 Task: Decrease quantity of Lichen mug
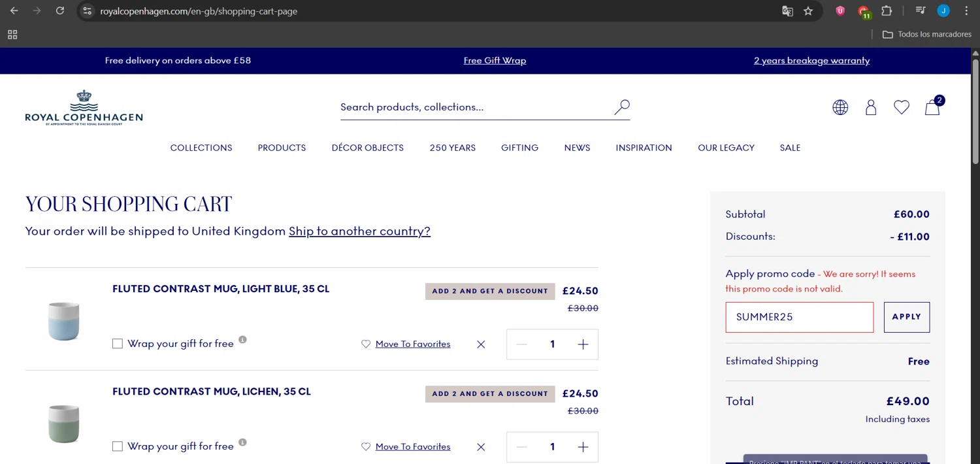coord(521,447)
